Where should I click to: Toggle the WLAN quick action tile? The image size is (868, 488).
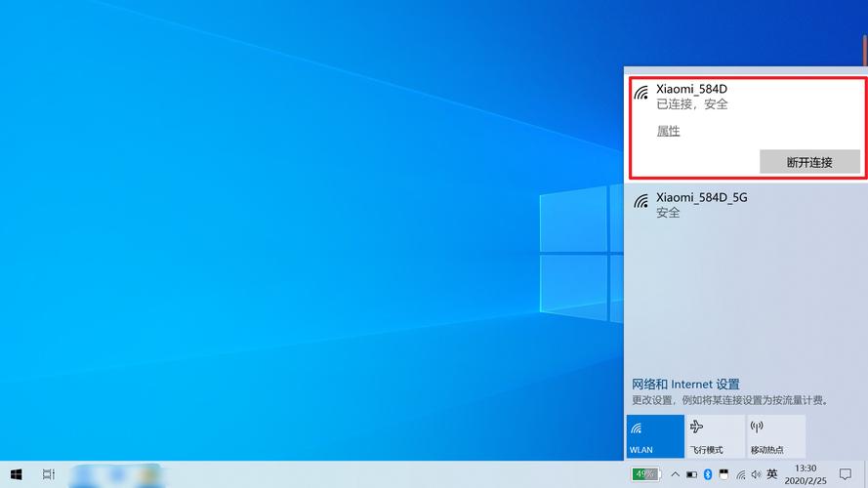point(655,436)
